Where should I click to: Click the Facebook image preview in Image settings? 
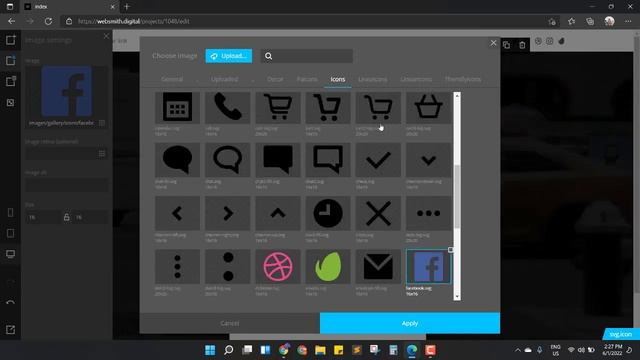click(67, 92)
